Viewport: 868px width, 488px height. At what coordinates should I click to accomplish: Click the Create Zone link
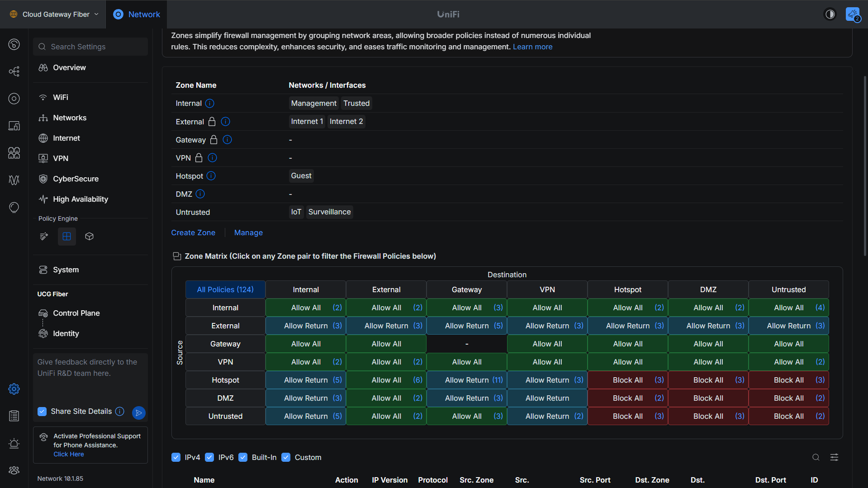[x=193, y=232]
